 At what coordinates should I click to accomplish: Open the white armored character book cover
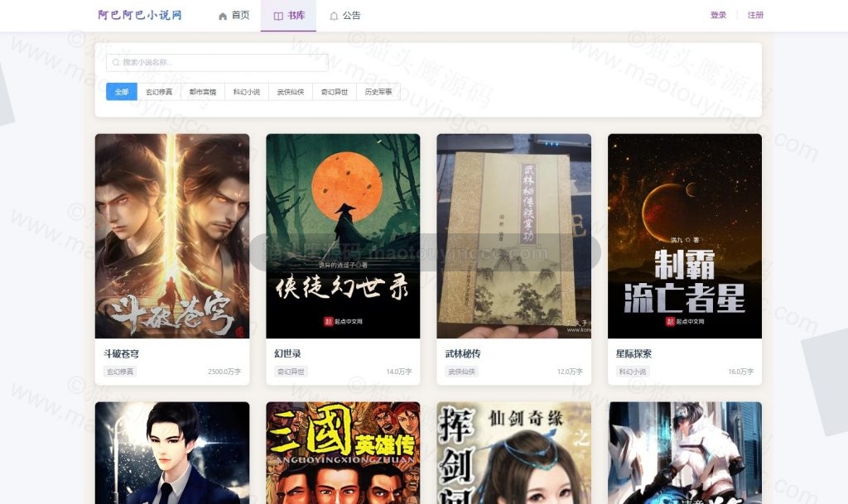click(685, 453)
